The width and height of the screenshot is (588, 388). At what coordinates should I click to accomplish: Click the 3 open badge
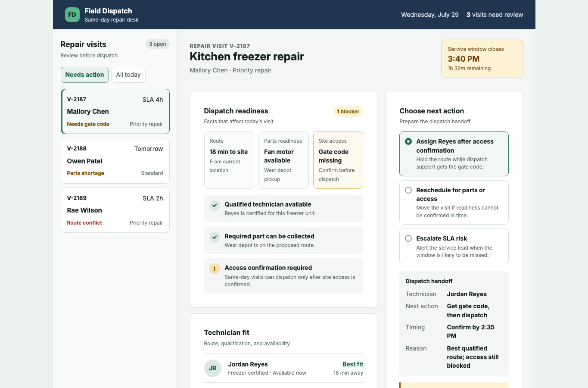point(158,44)
